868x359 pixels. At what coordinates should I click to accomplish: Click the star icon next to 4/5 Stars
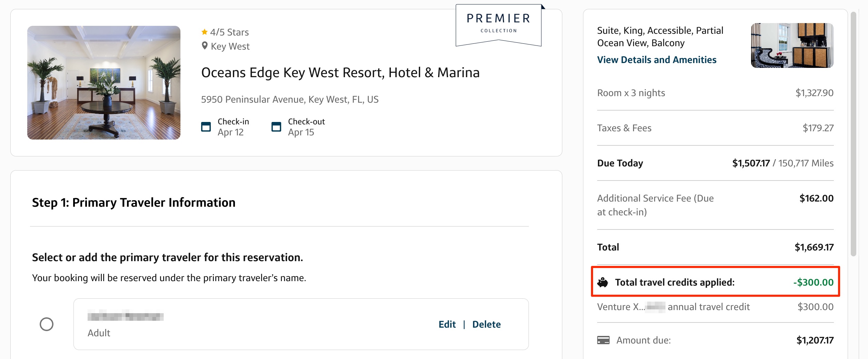pyautogui.click(x=204, y=32)
